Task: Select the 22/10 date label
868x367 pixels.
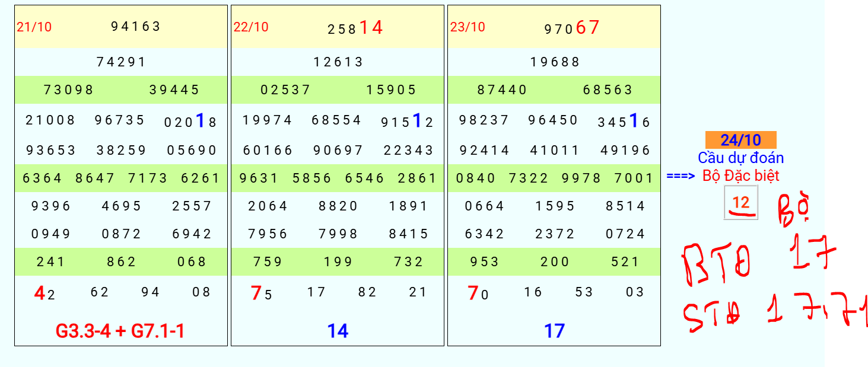Action: tap(251, 27)
